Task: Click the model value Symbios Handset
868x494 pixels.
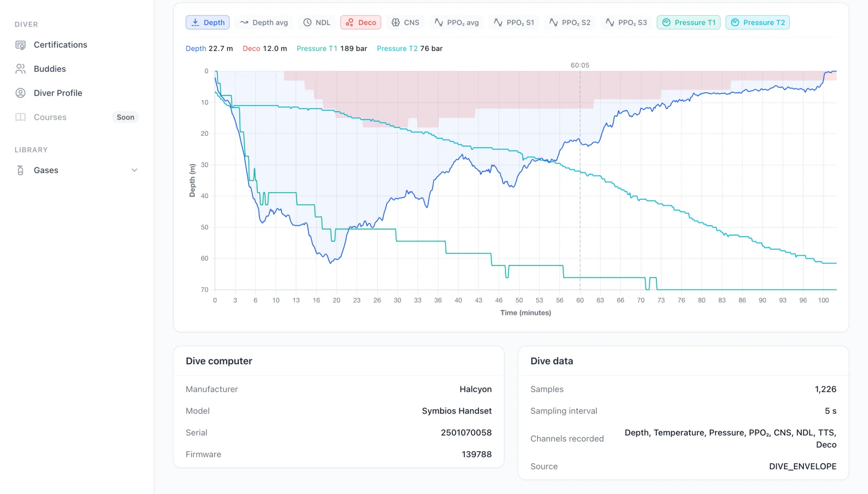Action: point(457,411)
